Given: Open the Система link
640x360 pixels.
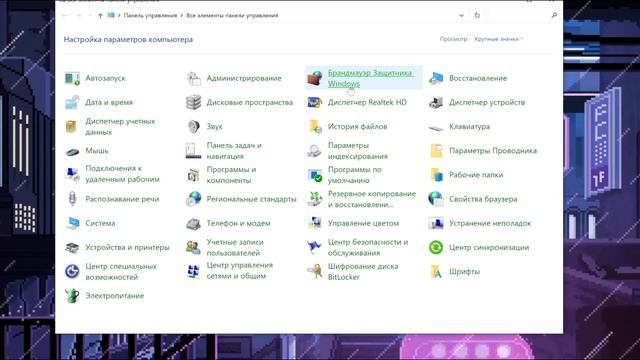Looking at the screenshot, I should coord(100,223).
